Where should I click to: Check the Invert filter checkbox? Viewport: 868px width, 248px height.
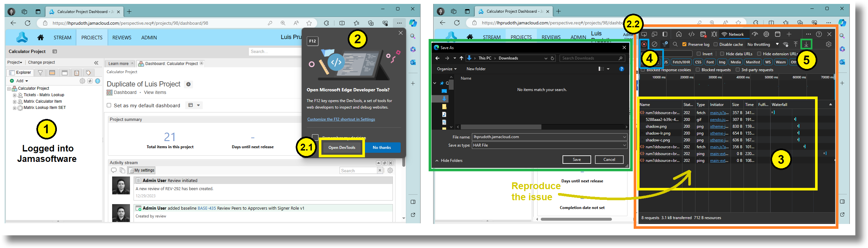(x=698, y=54)
